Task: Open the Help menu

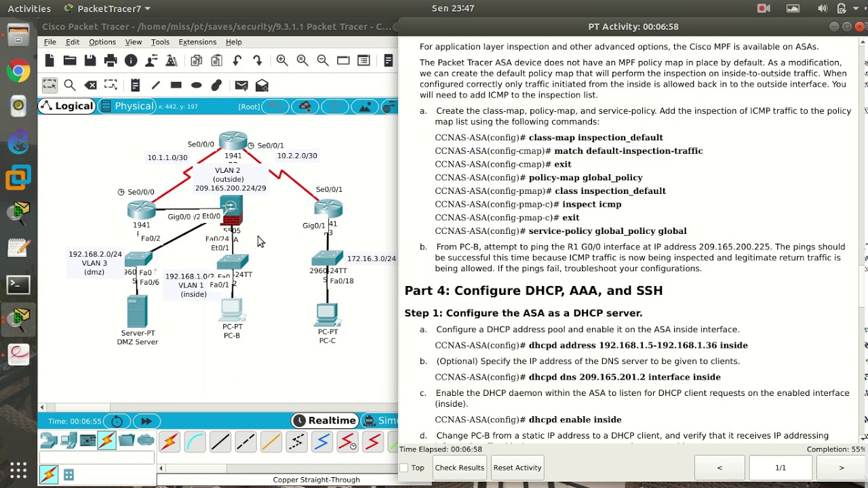Action: [x=234, y=42]
